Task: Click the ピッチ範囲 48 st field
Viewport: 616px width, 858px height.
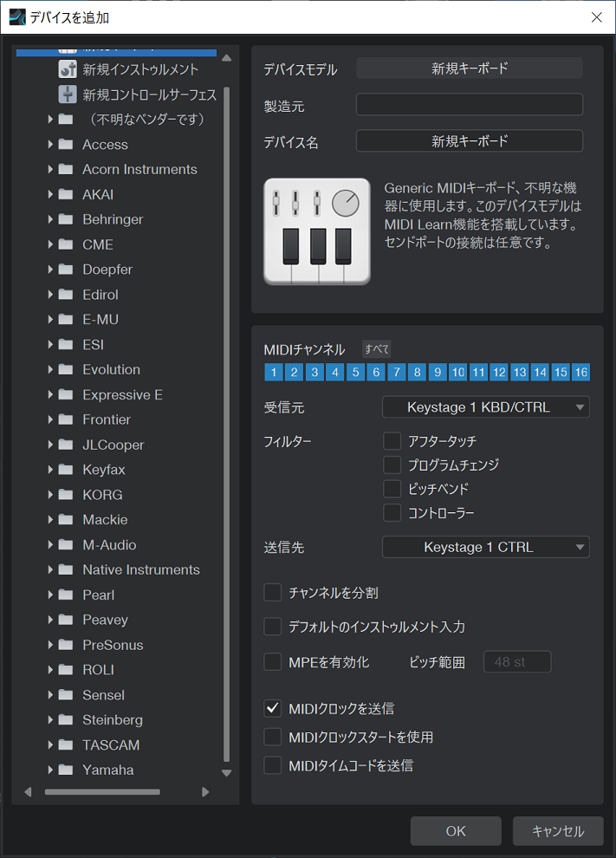Action: click(x=517, y=662)
